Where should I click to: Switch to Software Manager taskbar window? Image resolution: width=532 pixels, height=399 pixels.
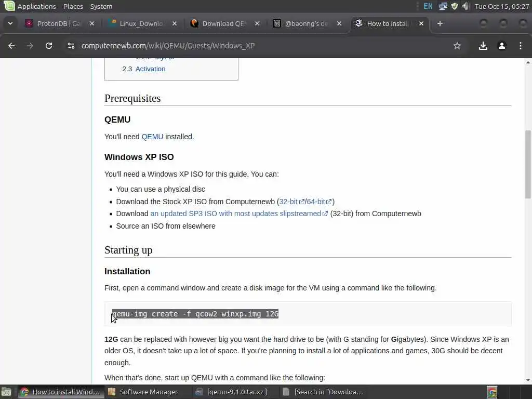[143, 392]
